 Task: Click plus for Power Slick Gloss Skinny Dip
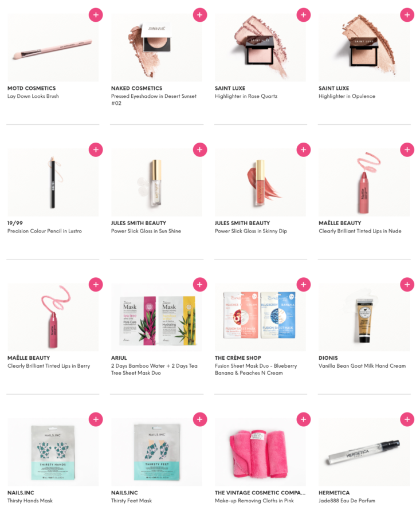click(304, 150)
